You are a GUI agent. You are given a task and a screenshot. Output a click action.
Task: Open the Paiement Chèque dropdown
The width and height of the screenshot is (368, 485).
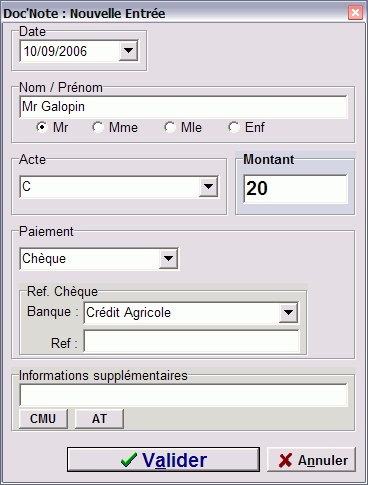tap(168, 258)
